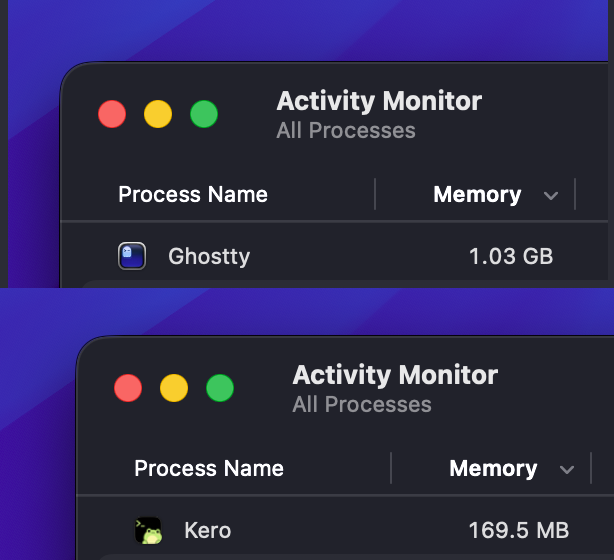Click Activity Monitor title above Ghostty row

pos(379,101)
